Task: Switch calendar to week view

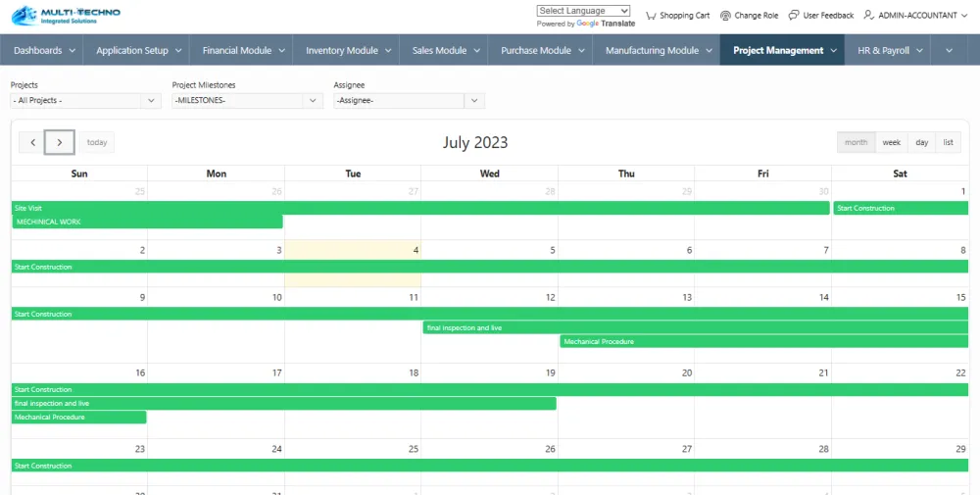Action: coord(891,142)
